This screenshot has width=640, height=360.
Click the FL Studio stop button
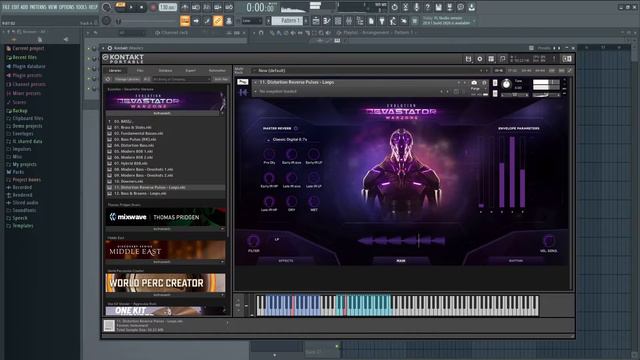[x=142, y=7]
